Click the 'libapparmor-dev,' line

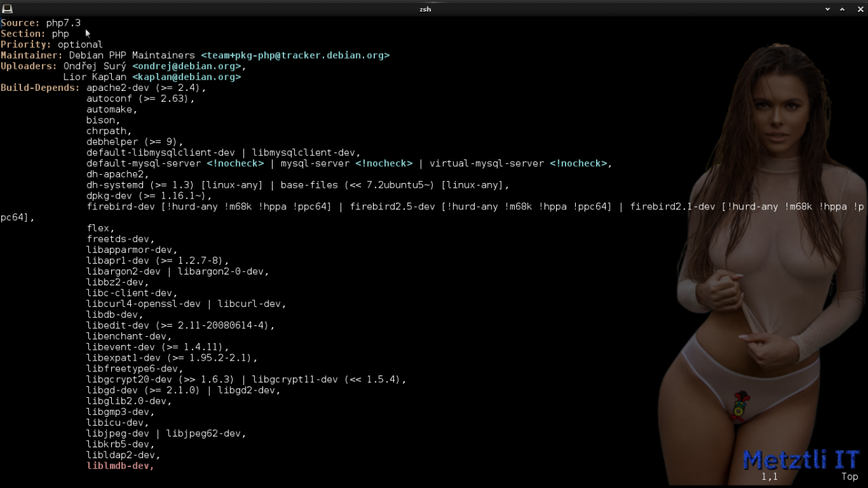(x=132, y=251)
